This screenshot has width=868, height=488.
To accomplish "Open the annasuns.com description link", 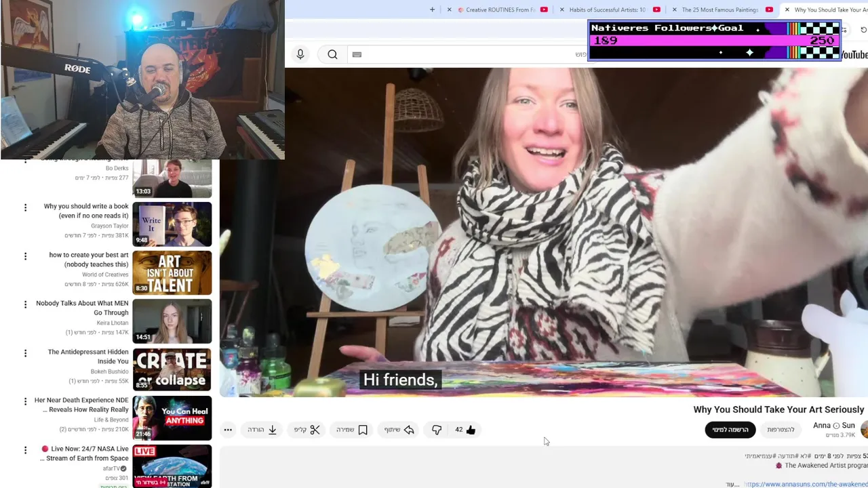I will pos(806,485).
